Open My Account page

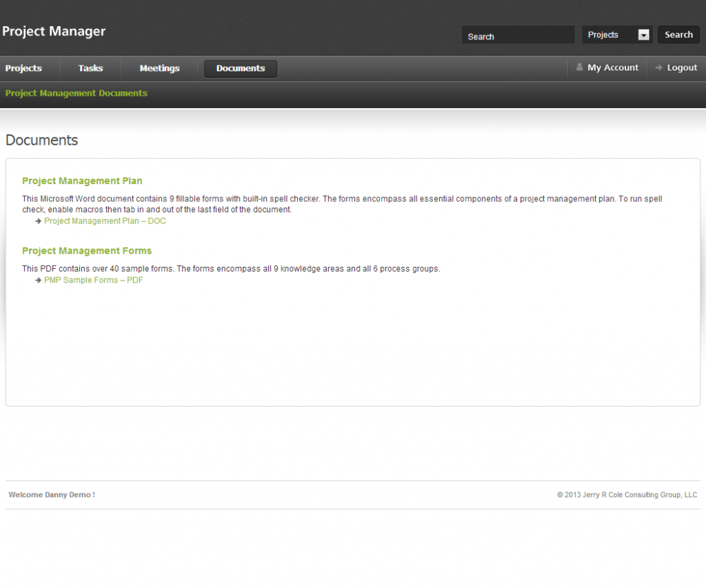pos(612,68)
